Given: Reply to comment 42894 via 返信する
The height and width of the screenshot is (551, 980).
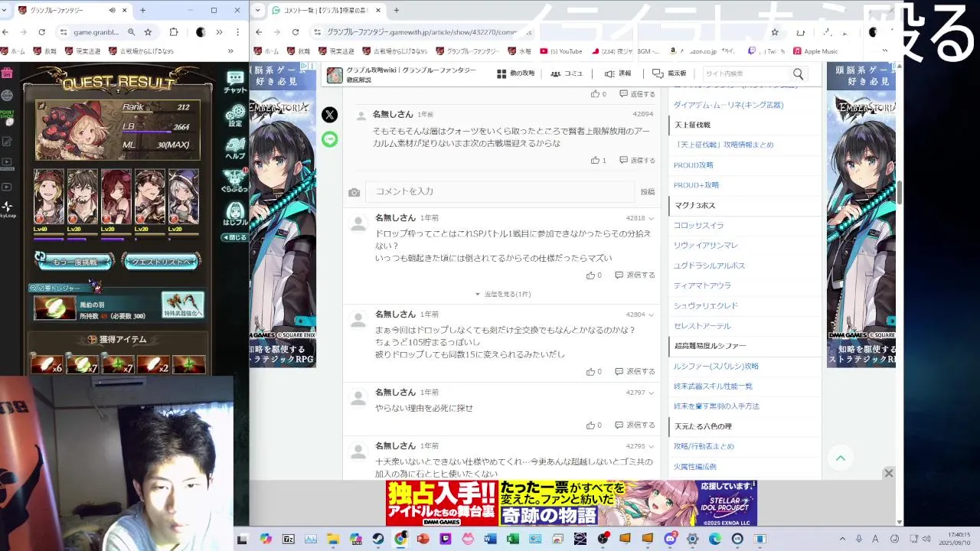Looking at the screenshot, I should (x=637, y=160).
